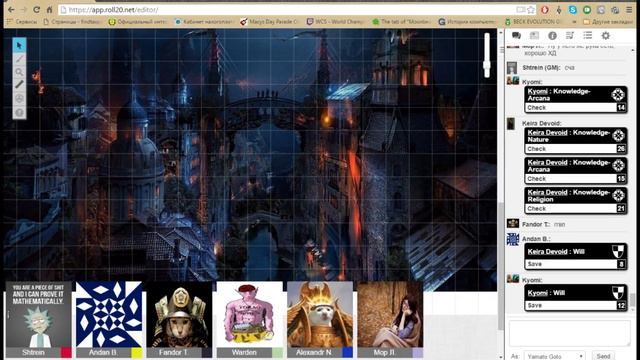
Task: Select Mop Л. autumn girl avatar
Action: 390,314
